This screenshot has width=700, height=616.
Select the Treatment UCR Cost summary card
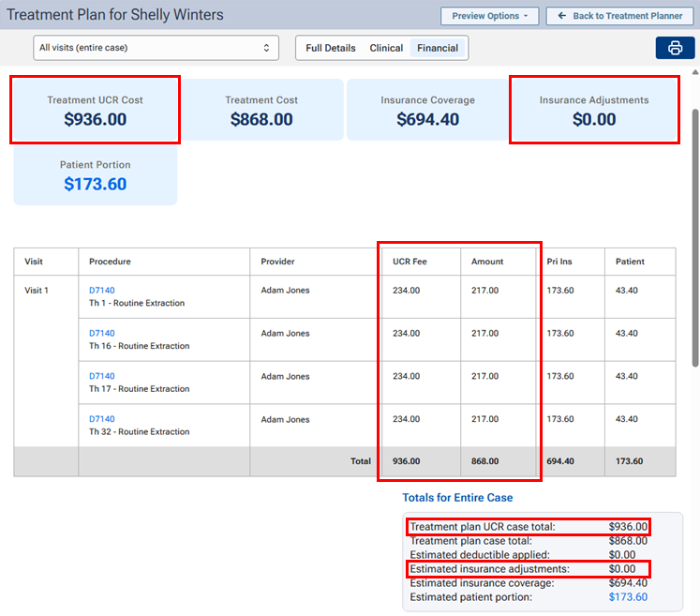[x=95, y=111]
